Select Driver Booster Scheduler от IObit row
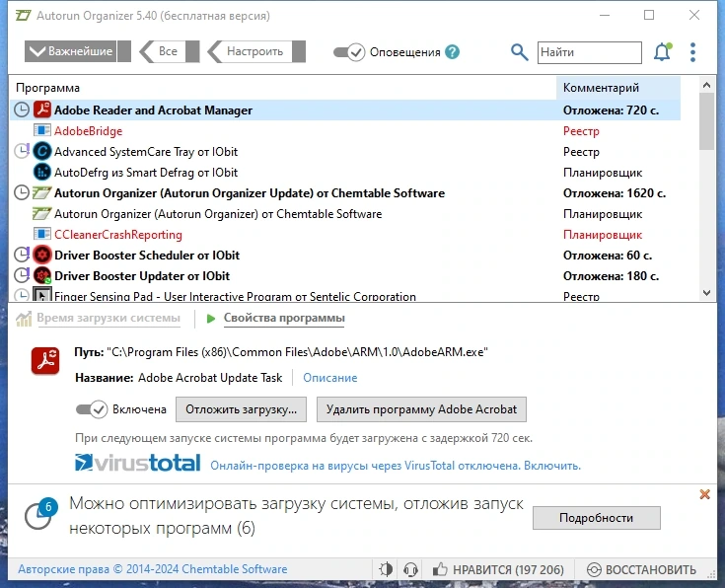This screenshot has height=588, width=725. [345, 256]
